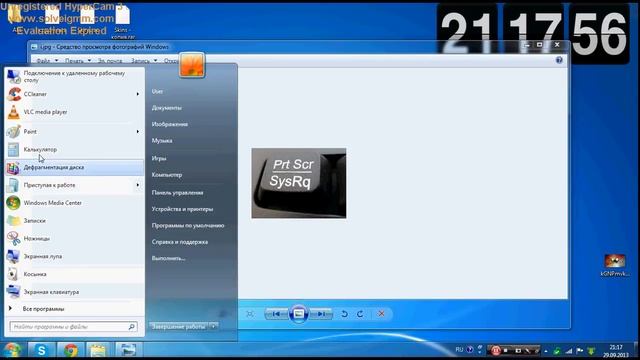This screenshot has width=640, height=360.
Task: Select the Skins desktop file icon
Action: [x=122, y=22]
